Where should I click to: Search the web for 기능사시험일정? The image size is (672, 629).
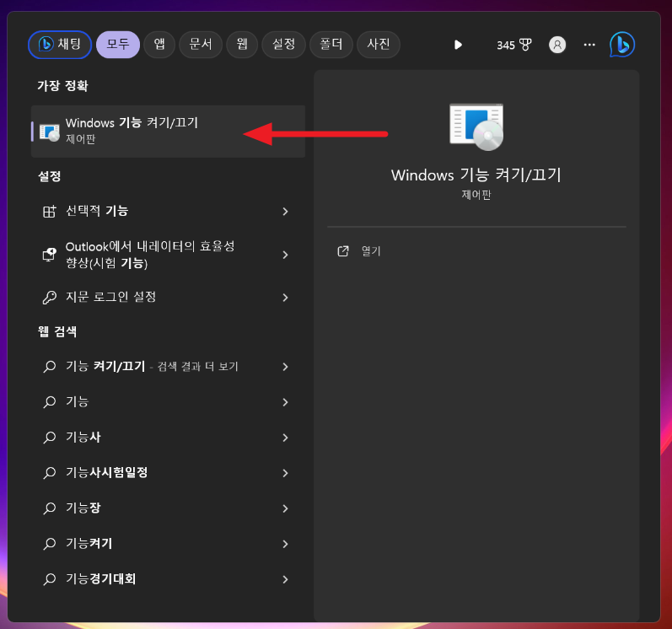coord(168,473)
